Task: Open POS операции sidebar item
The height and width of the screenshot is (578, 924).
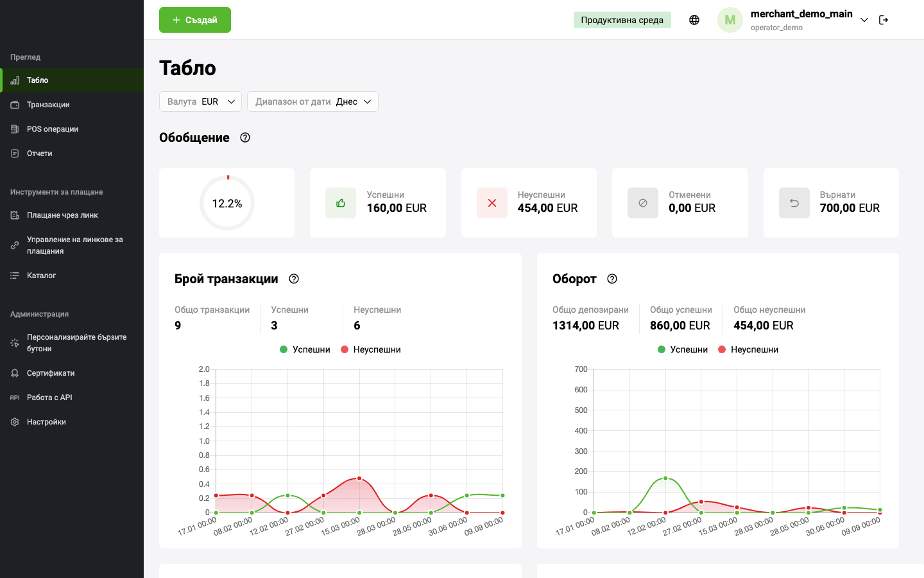Action: click(x=53, y=129)
